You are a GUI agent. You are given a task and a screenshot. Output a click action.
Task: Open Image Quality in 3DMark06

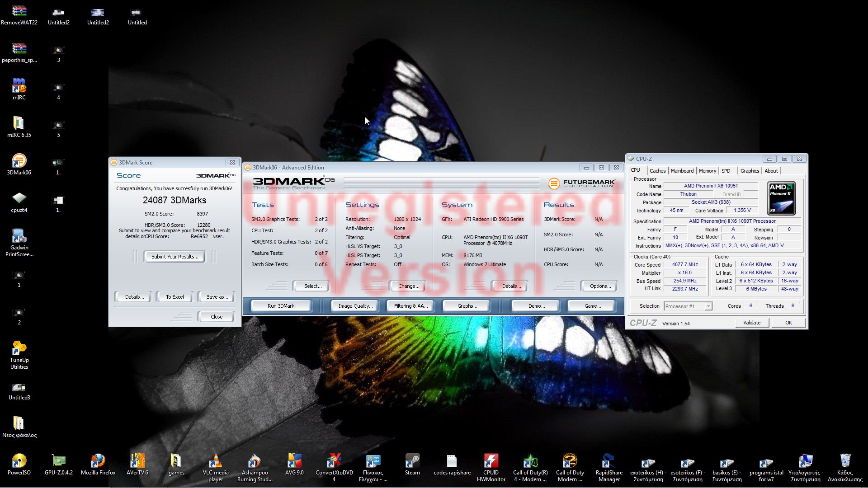[355, 306]
